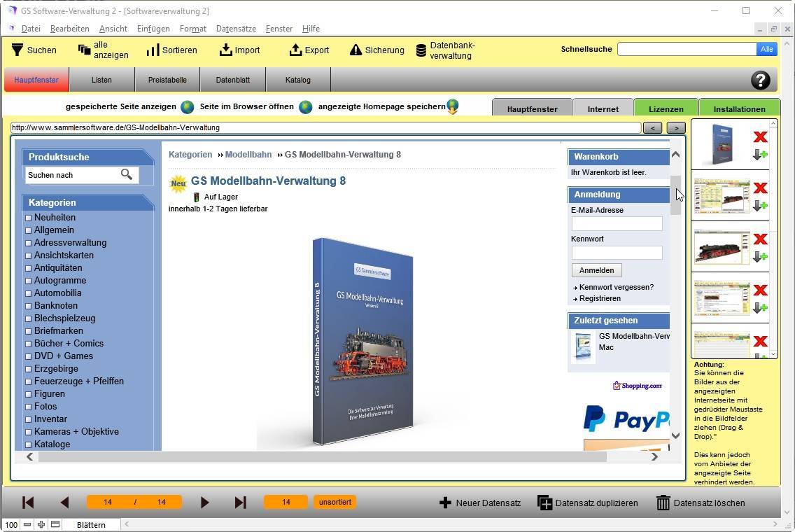Screen dimensions: 795x532
Task: Open Sicherung backup warning icon
Action: click(356, 50)
